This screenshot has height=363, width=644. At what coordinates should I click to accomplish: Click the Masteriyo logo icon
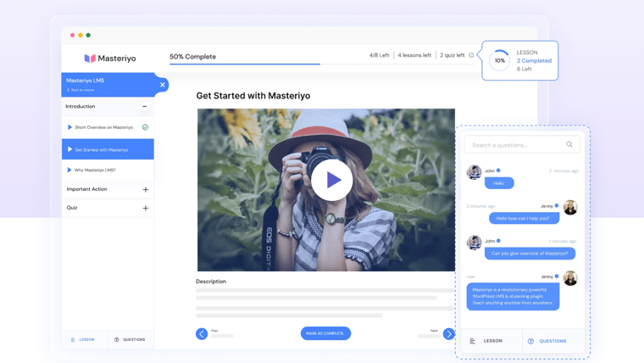click(90, 59)
